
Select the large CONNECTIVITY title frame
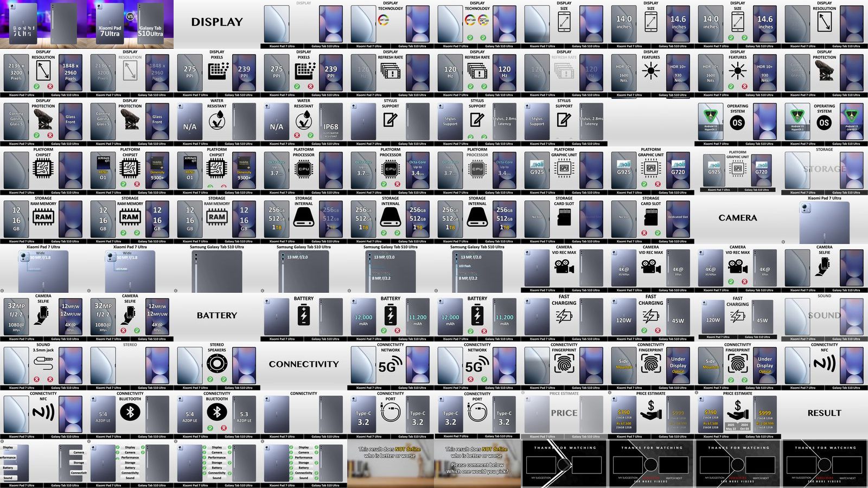pos(304,364)
